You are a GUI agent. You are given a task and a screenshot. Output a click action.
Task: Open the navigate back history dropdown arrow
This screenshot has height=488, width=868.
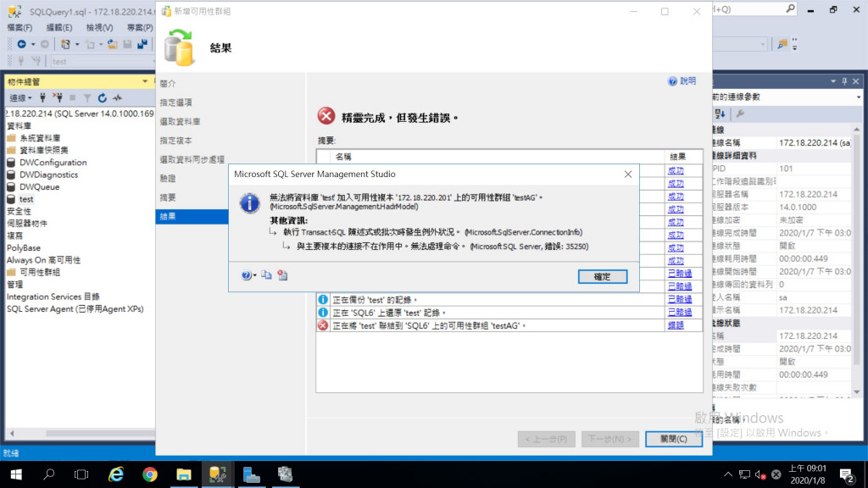tap(33, 44)
